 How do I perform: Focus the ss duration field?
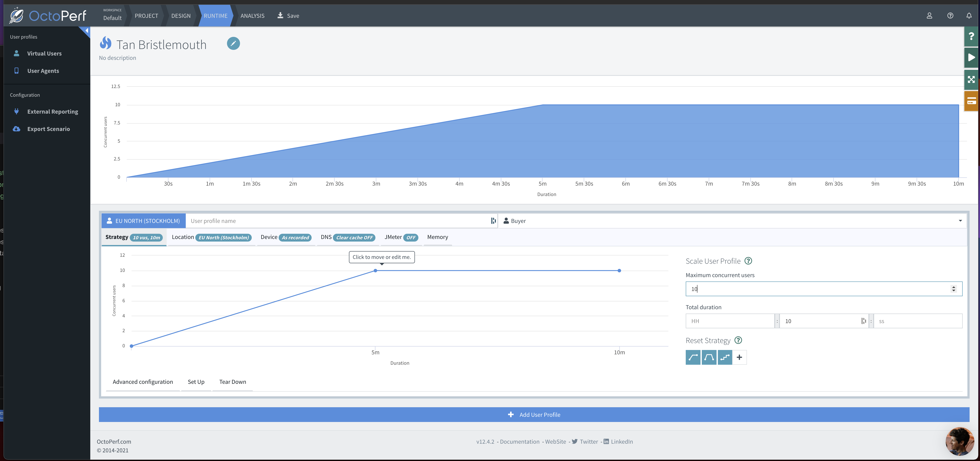918,321
